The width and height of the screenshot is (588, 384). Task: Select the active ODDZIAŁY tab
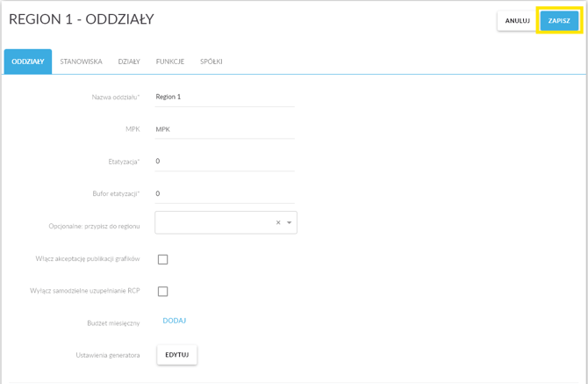28,62
